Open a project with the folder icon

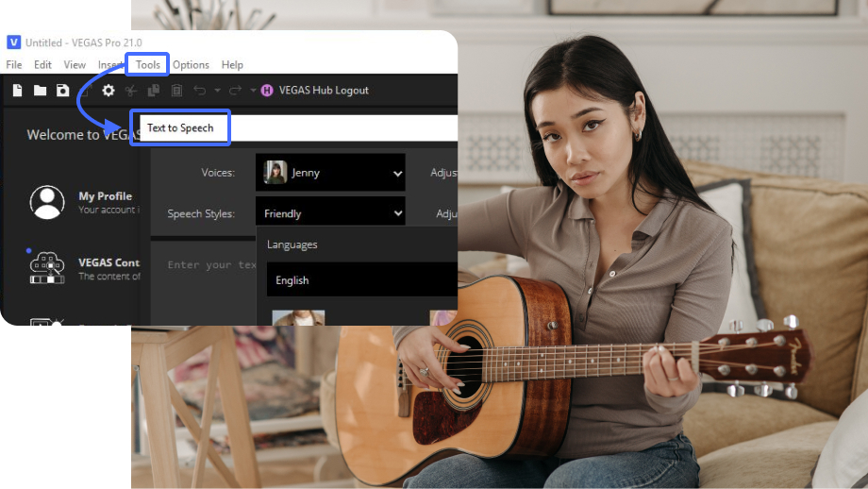click(40, 91)
